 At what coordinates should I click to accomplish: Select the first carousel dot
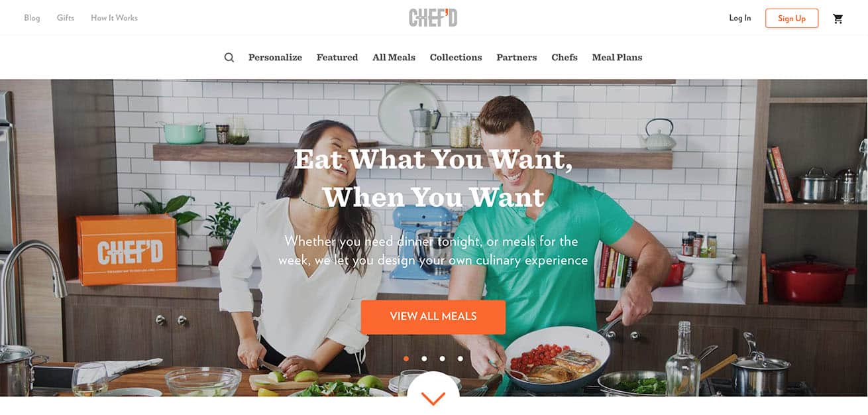coord(406,359)
